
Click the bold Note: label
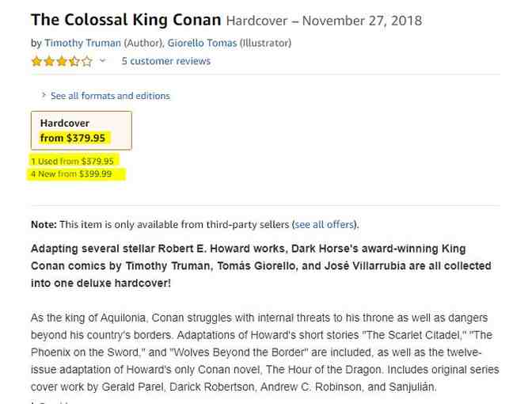pos(44,224)
